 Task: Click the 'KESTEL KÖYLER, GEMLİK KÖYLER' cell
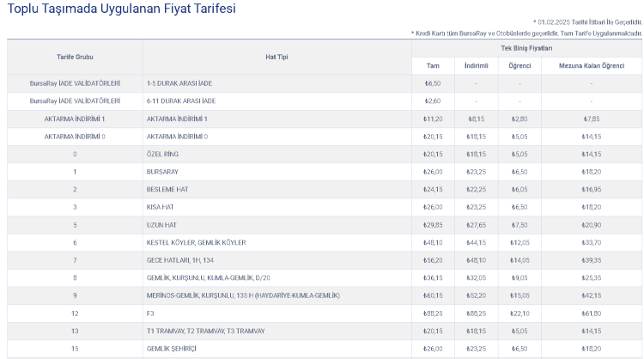196,242
